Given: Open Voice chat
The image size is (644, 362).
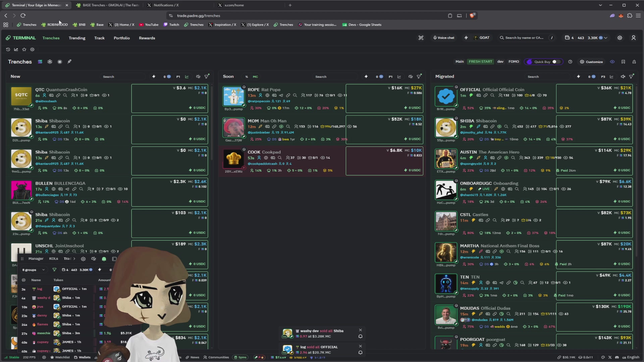Looking at the screenshot, I should 443,38.
